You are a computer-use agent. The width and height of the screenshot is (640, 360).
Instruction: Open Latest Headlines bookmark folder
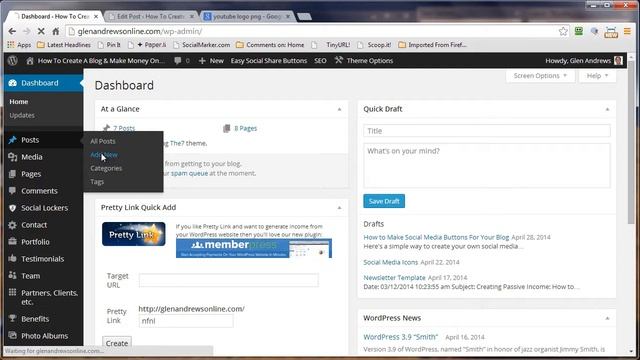click(x=64, y=45)
